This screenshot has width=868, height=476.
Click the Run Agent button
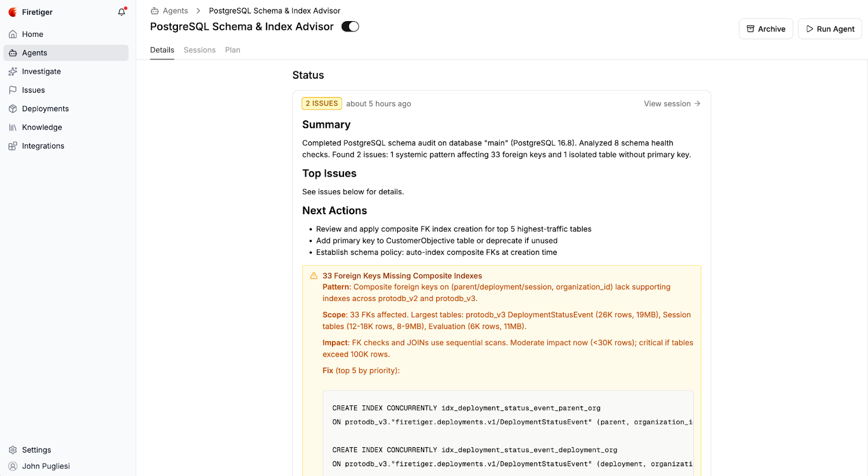830,29
